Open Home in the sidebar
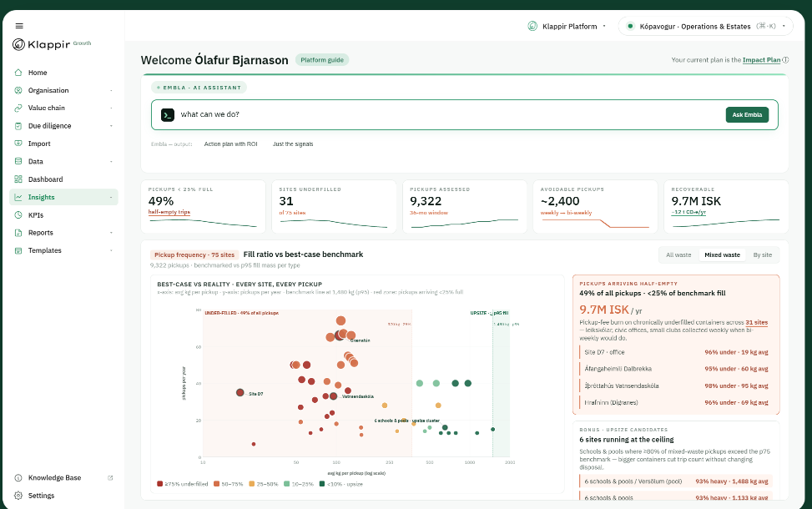The height and width of the screenshot is (509, 812). (x=63, y=73)
